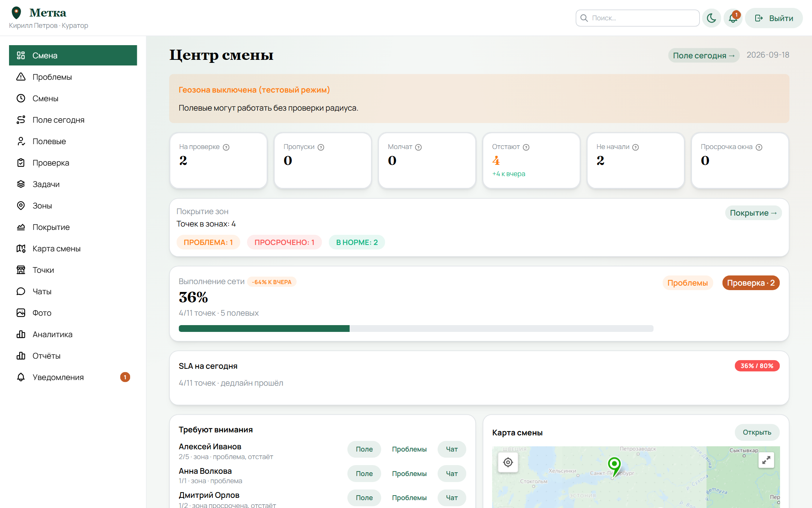Open Проверка in the sidebar
The height and width of the screenshot is (508, 812).
[73, 163]
